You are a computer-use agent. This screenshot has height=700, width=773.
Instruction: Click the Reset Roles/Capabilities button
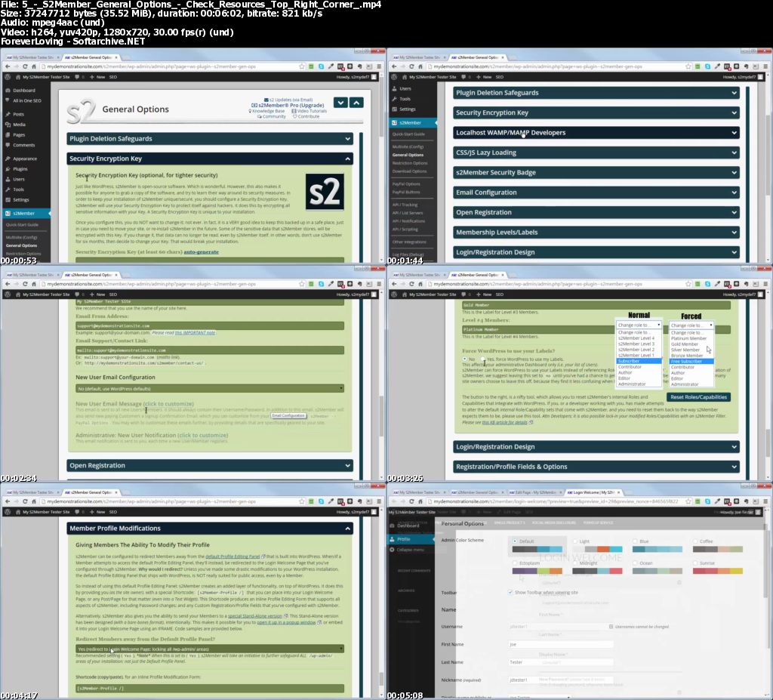tap(698, 397)
